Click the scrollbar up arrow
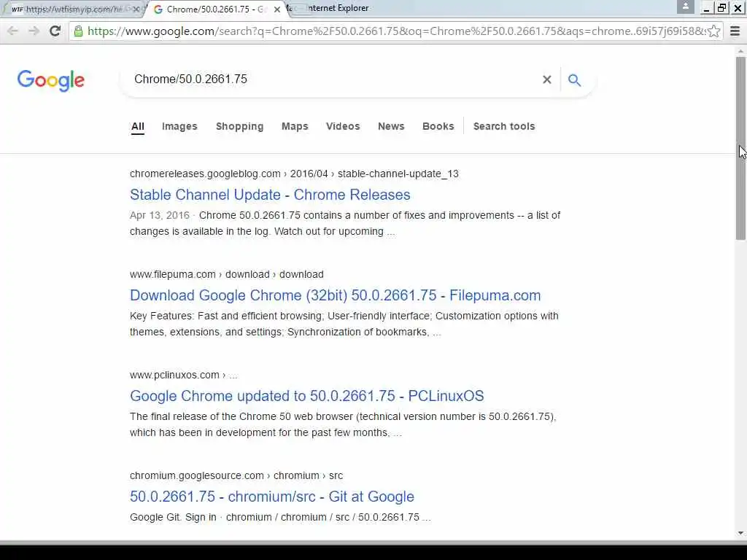The width and height of the screenshot is (747, 560). click(x=740, y=50)
